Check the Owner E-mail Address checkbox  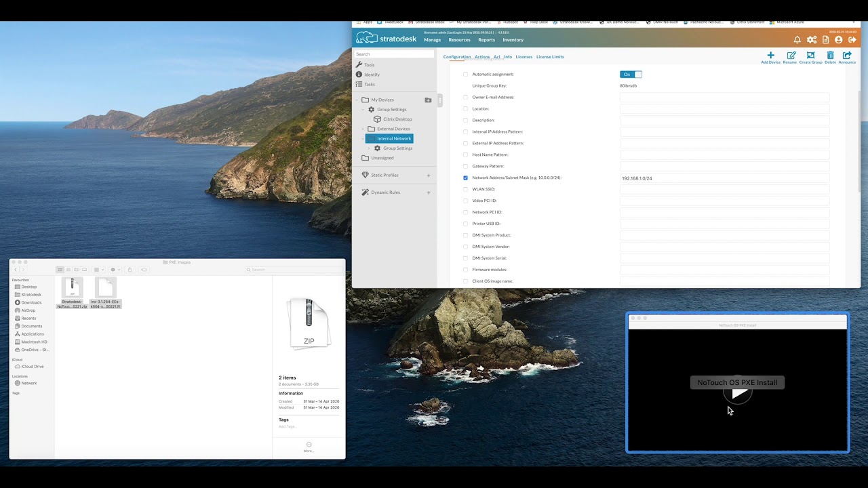pos(465,97)
